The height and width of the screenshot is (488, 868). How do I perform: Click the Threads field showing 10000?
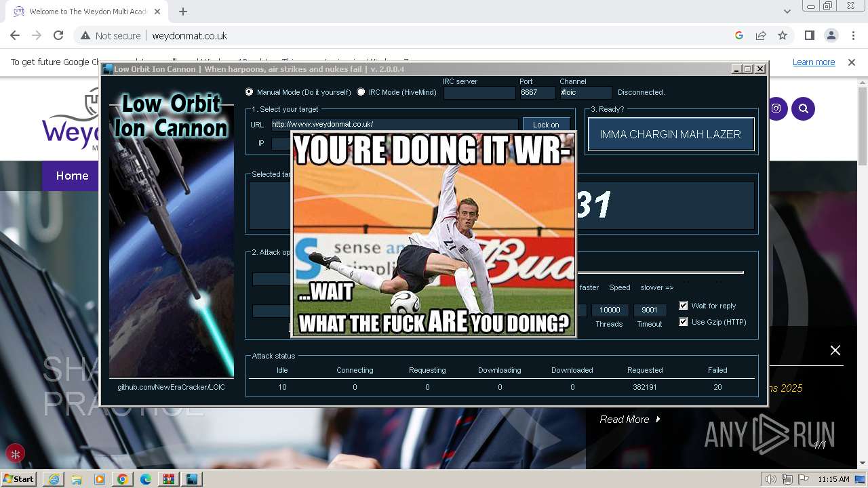(x=610, y=310)
